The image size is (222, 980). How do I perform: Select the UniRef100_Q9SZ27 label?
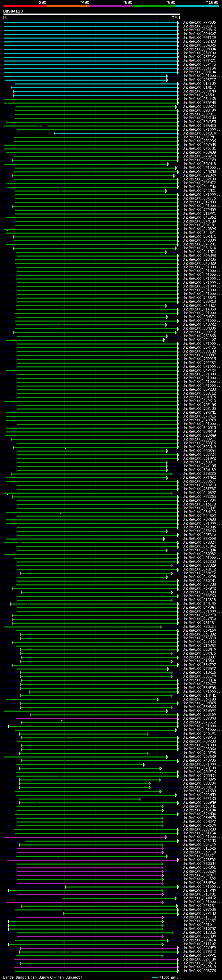[x=199, y=80]
